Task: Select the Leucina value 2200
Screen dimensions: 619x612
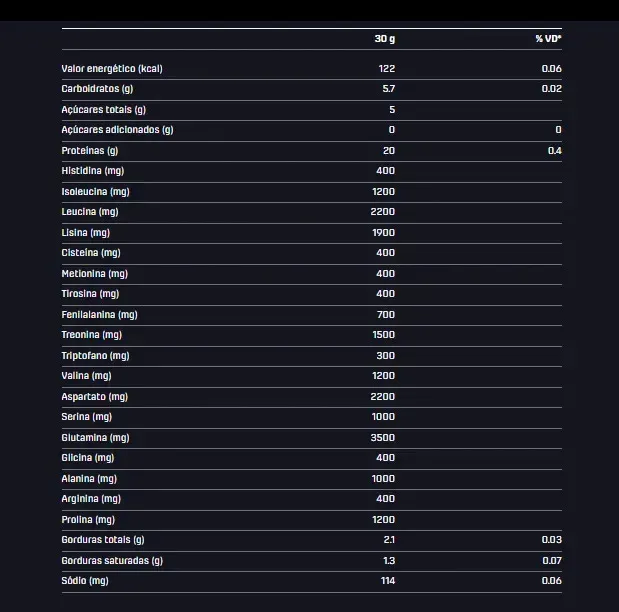Action: 383,212
